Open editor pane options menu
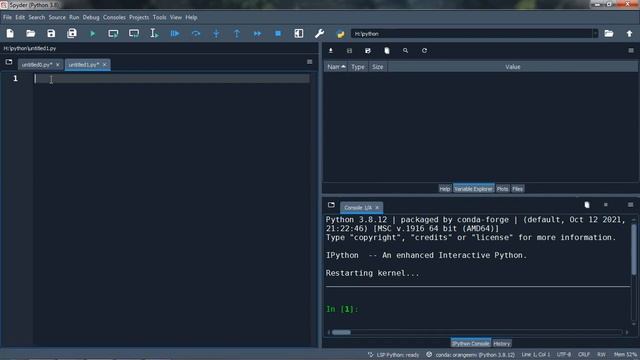 [x=309, y=62]
